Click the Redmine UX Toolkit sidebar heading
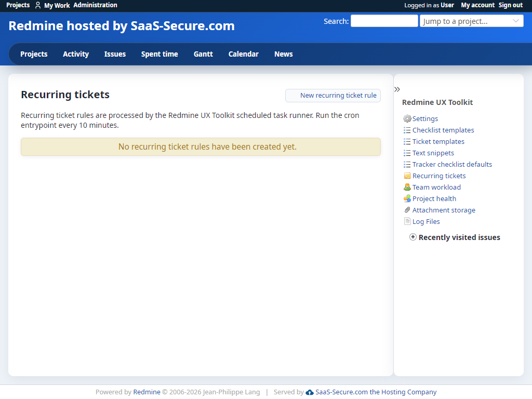532x399 pixels. click(x=437, y=102)
